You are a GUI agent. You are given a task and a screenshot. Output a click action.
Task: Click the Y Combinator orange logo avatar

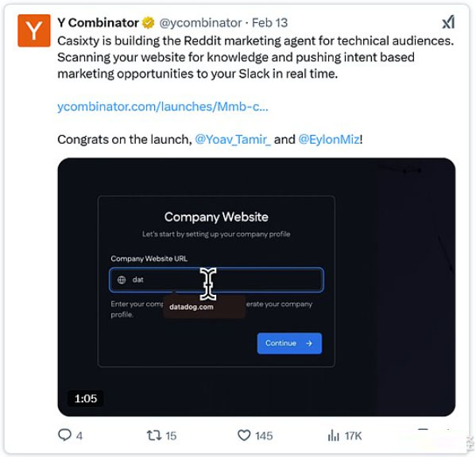pos(34,31)
